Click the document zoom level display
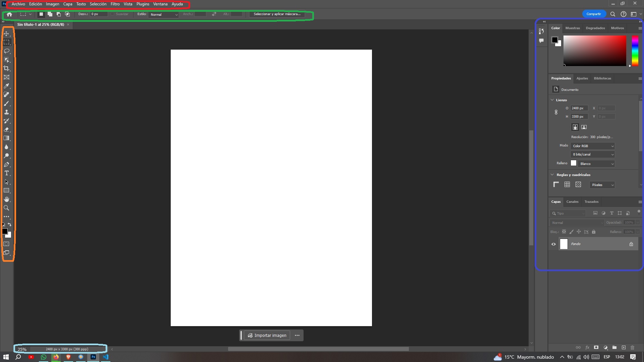Screen dimensions: 644x362 point(22,349)
